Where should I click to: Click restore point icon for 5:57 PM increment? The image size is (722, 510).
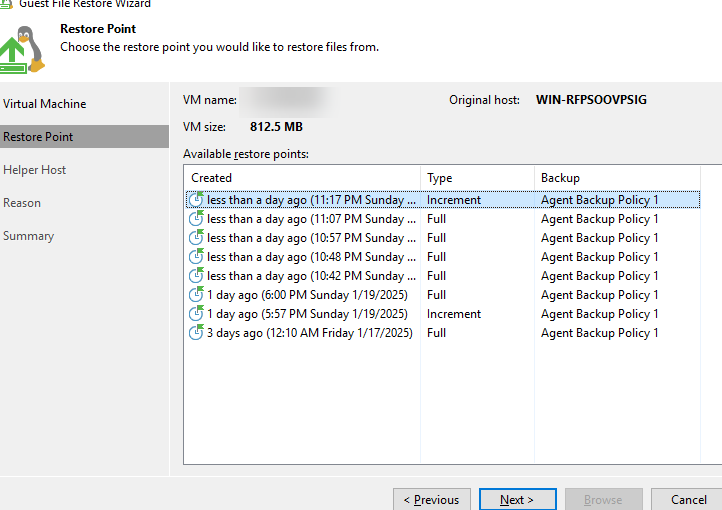(196, 314)
